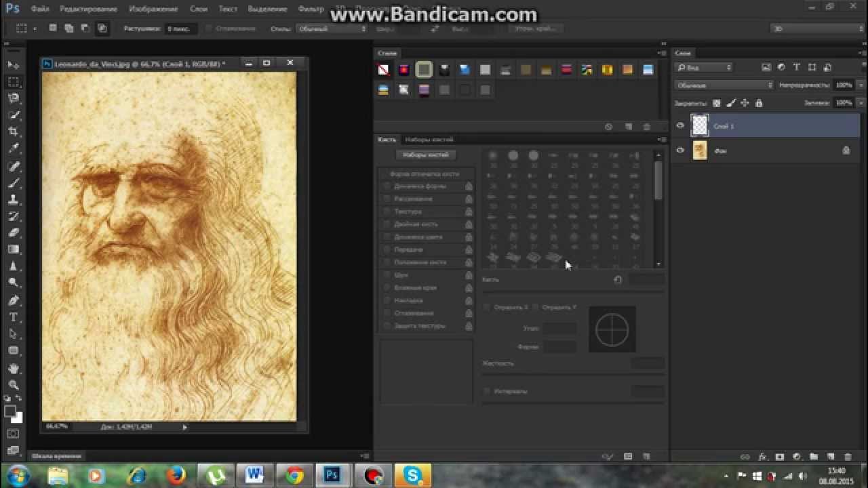Open Шкала времени timeline tab

tap(57, 456)
